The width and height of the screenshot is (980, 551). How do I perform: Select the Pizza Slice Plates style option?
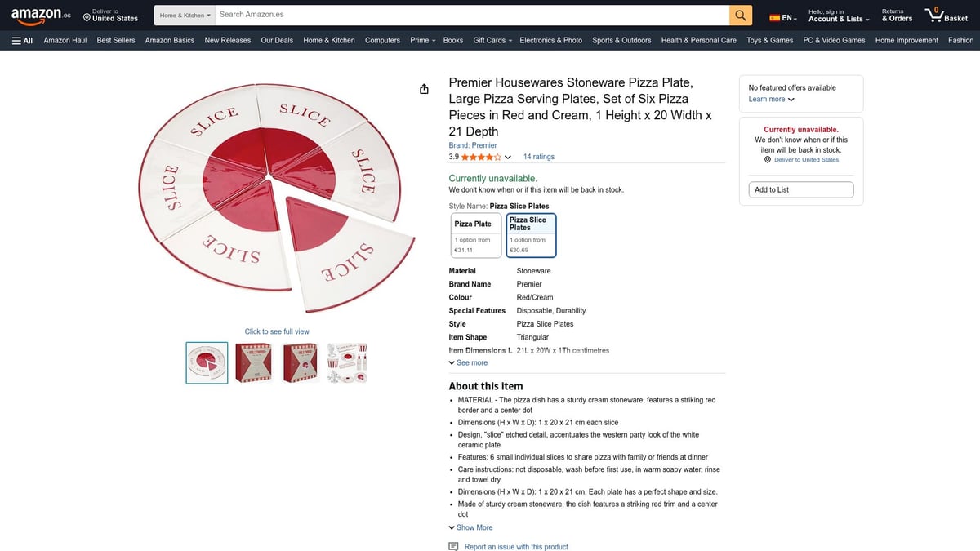coord(531,234)
